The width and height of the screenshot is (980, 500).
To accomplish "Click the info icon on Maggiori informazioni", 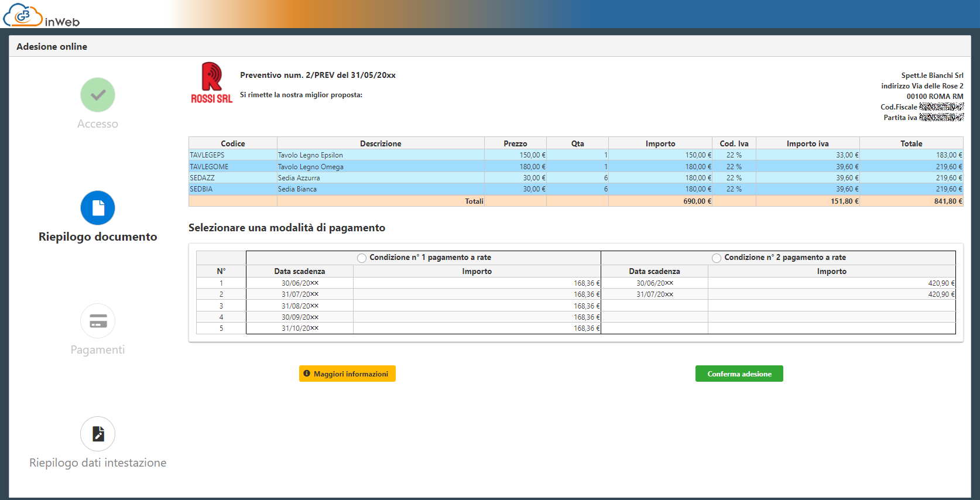I will pyautogui.click(x=307, y=374).
